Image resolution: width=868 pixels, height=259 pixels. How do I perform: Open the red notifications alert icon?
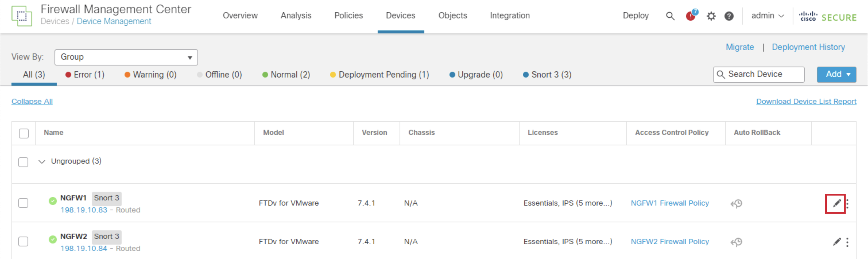[691, 16]
